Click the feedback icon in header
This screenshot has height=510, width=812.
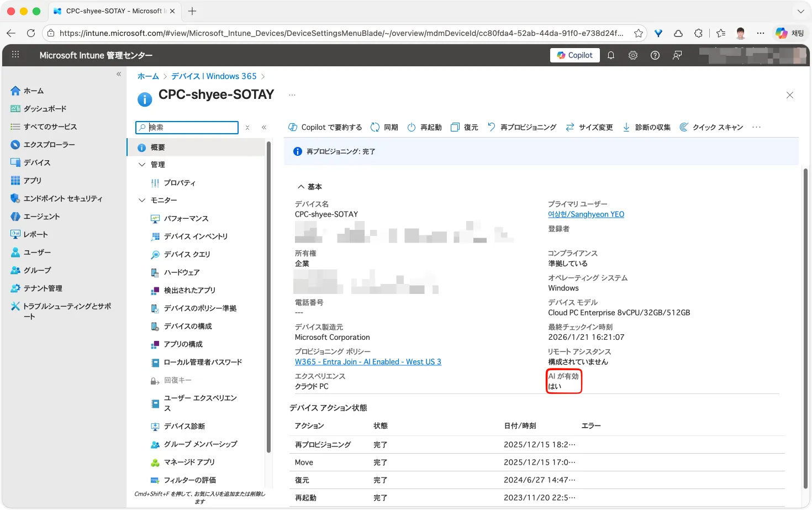(677, 55)
